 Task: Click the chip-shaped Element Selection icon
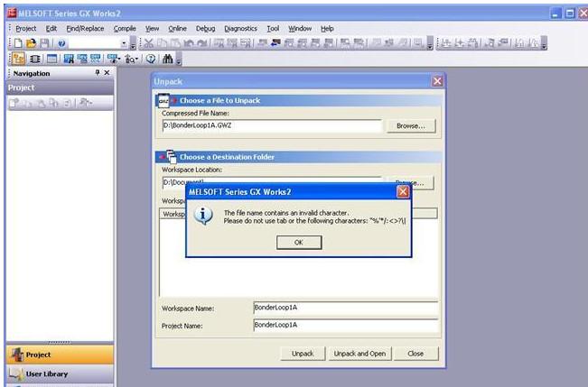click(x=35, y=59)
